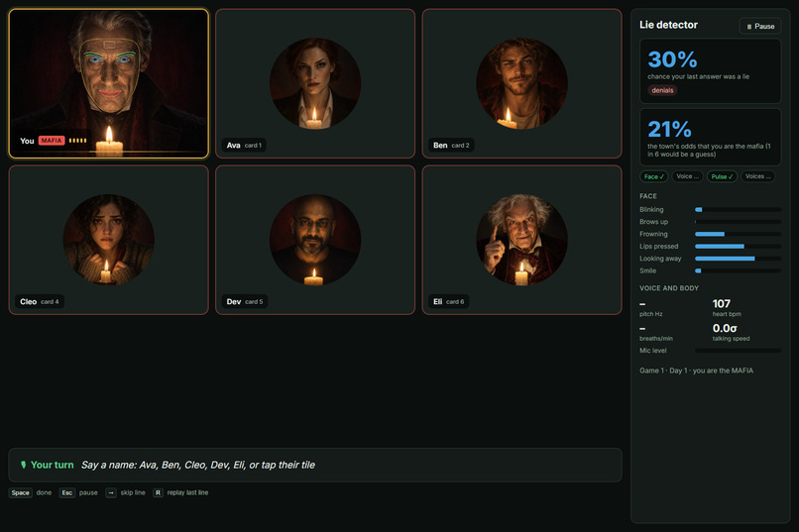The height and width of the screenshot is (532, 799).
Task: Click the 107 heart bpm value
Action: [x=721, y=304]
